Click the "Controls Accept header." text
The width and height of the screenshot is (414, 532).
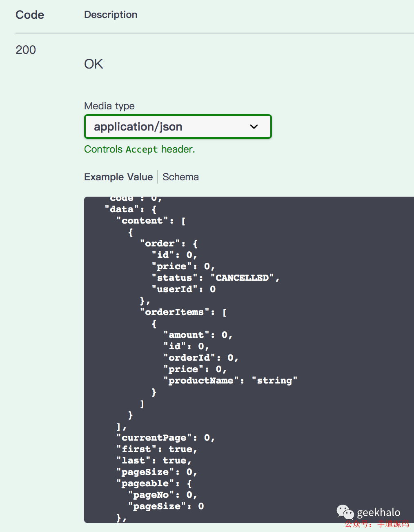(140, 149)
